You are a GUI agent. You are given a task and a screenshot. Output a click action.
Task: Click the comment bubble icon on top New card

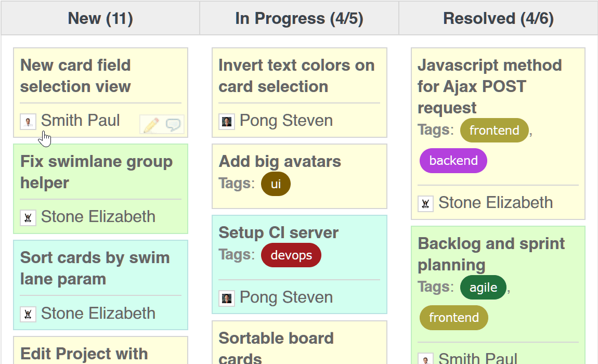pyautogui.click(x=172, y=124)
